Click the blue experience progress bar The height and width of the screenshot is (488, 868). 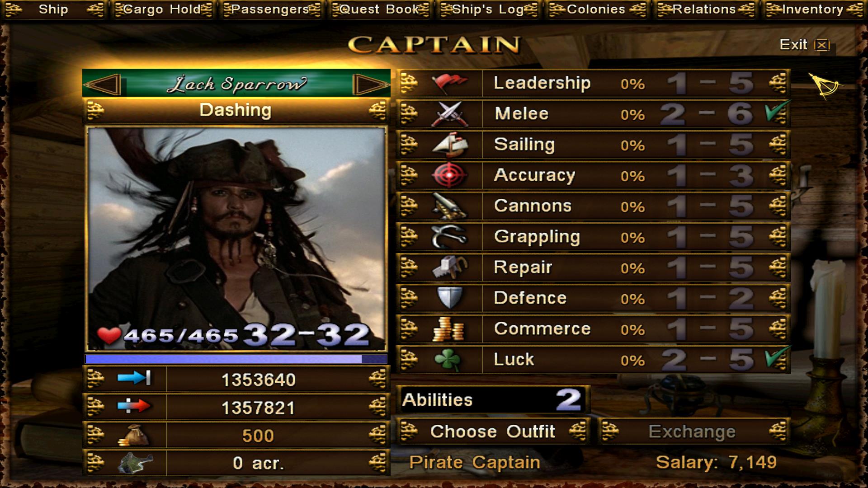(x=236, y=359)
